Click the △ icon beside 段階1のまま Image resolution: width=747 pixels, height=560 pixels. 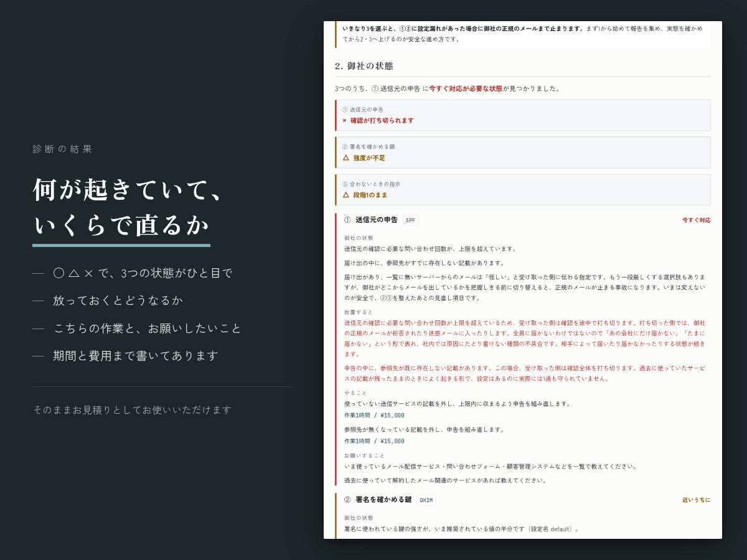pyautogui.click(x=345, y=195)
